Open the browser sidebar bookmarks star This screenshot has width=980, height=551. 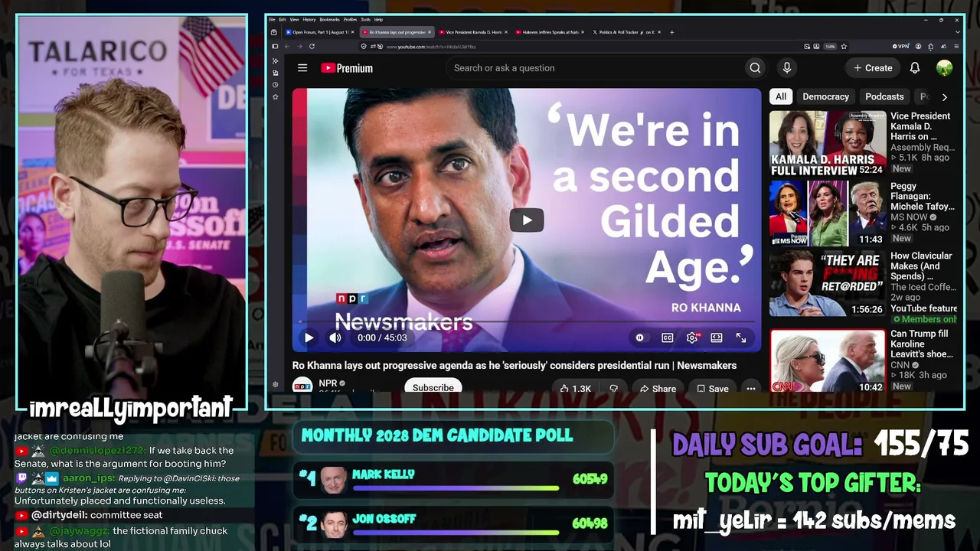(275, 96)
